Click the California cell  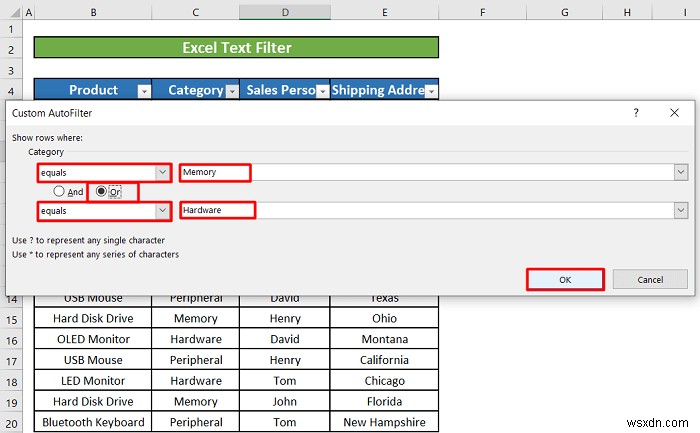384,360
